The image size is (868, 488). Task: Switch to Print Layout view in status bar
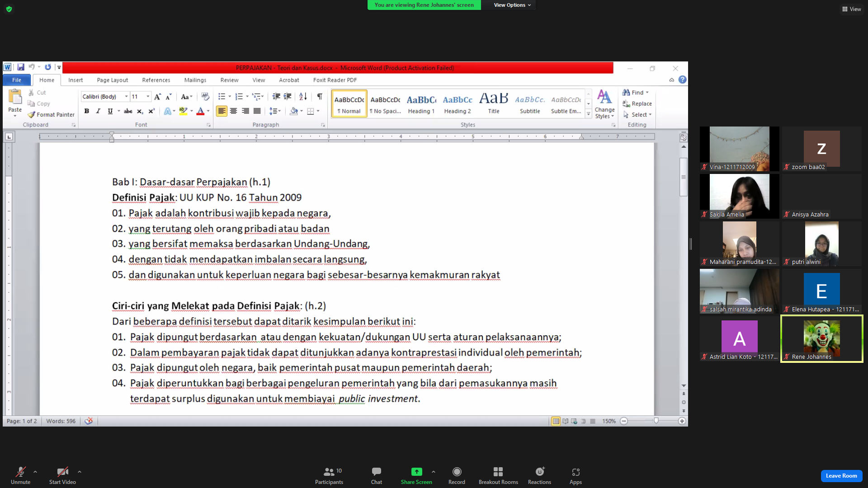click(x=556, y=421)
